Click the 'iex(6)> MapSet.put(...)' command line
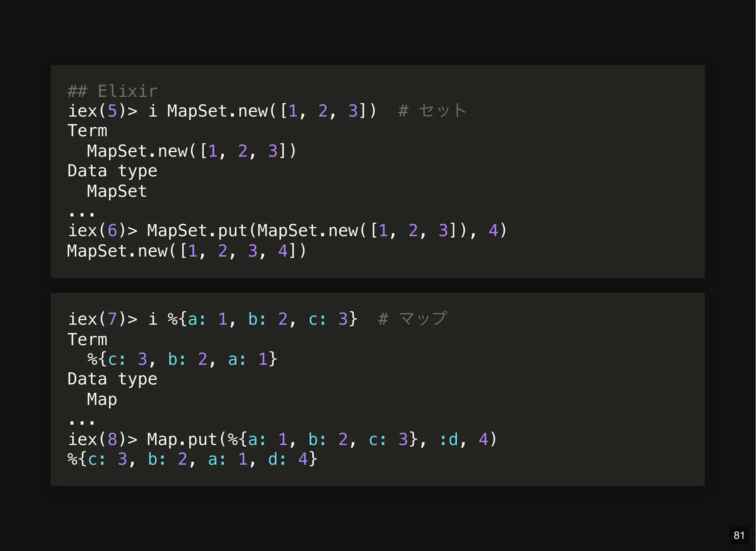Viewport: 756px width, 551px height. pos(287,231)
